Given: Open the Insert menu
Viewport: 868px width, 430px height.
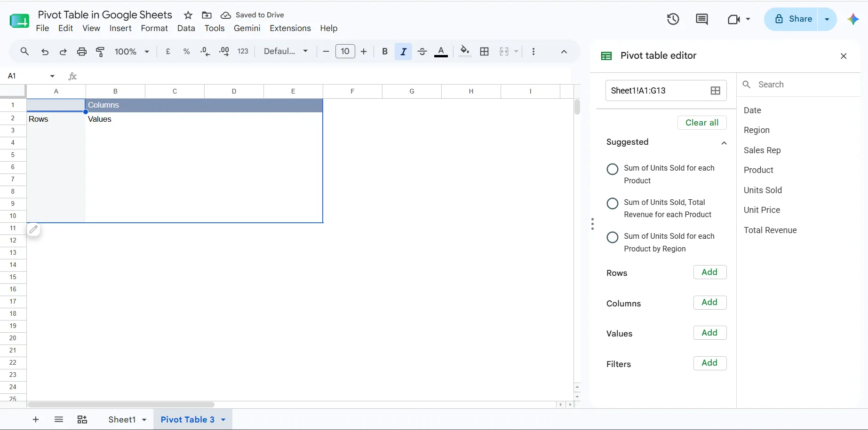Looking at the screenshot, I should coord(120,28).
